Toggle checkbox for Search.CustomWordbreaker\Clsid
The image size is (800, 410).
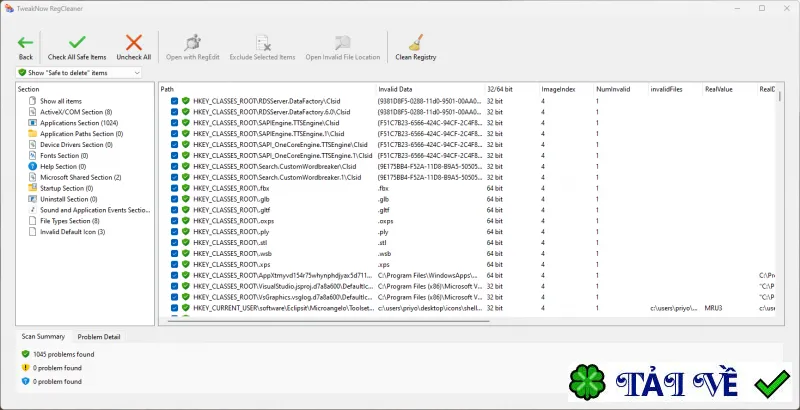[174, 166]
